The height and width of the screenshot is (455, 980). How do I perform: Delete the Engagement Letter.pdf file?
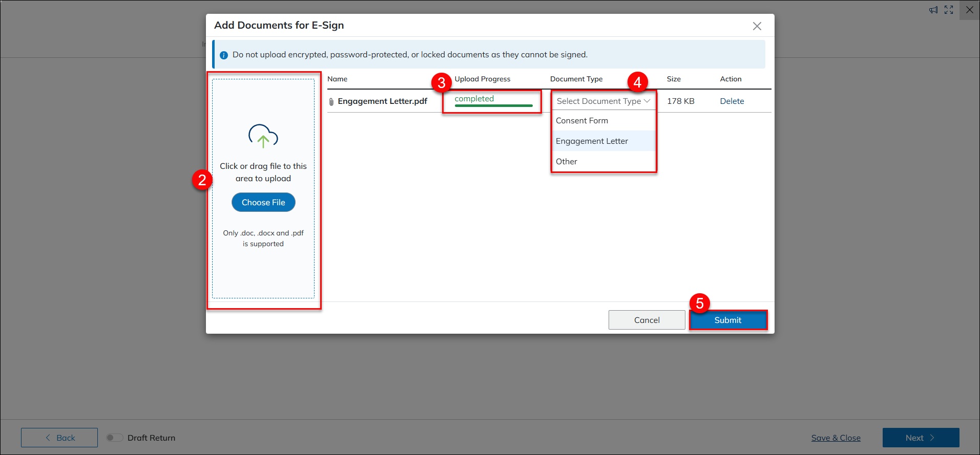pyautogui.click(x=732, y=101)
